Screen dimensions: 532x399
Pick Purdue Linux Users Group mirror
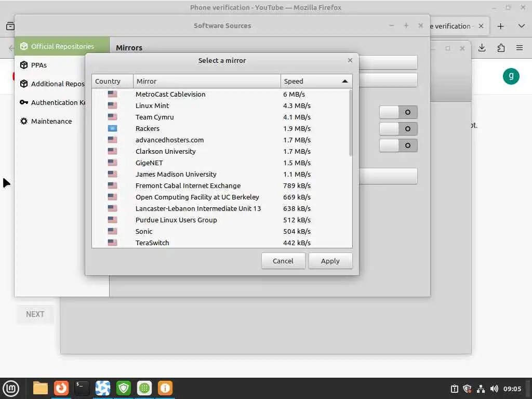222,220
